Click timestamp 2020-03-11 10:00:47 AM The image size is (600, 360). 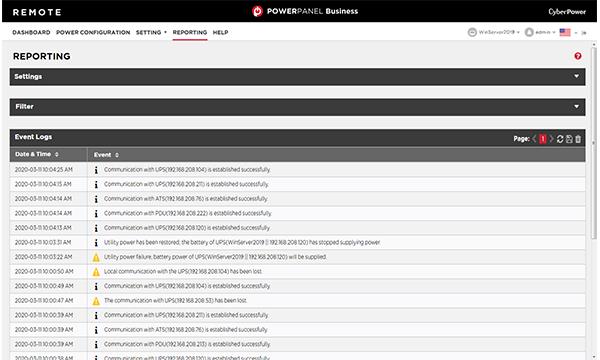44,301
